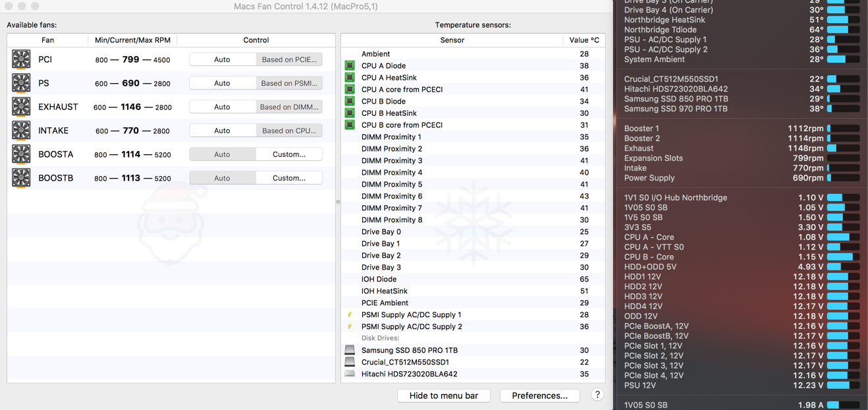
Task: Open Custom settings for BOOSTA fan
Action: click(x=289, y=154)
